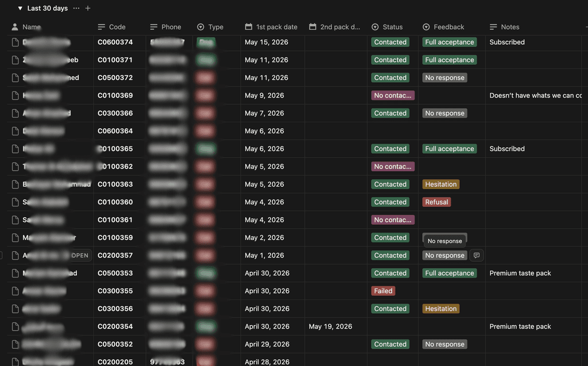Screen dimensions: 588x366
Task: Click note starting Doesn't have whats
Action: [x=536, y=95]
